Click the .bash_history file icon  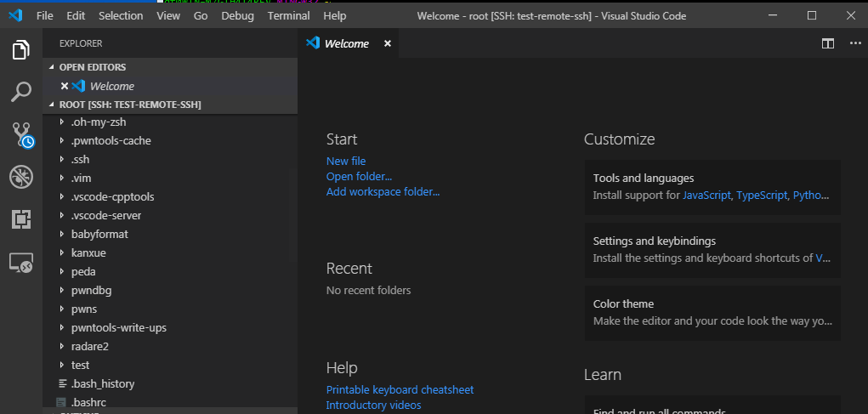tap(63, 383)
